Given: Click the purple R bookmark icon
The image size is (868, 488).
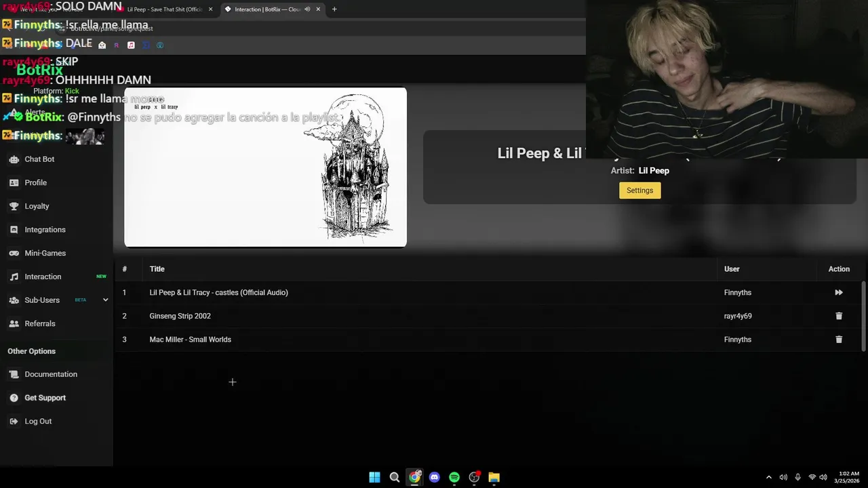Looking at the screenshot, I should point(117,45).
